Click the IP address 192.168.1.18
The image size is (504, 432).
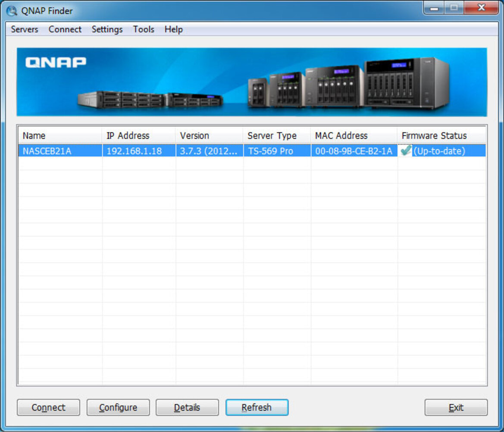(134, 151)
